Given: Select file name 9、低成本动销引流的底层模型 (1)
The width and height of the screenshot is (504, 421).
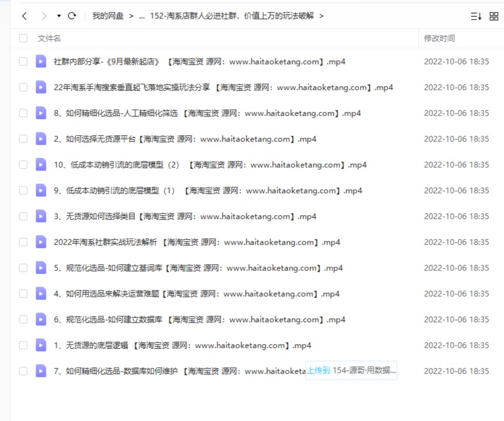Looking at the screenshot, I should (x=208, y=190).
